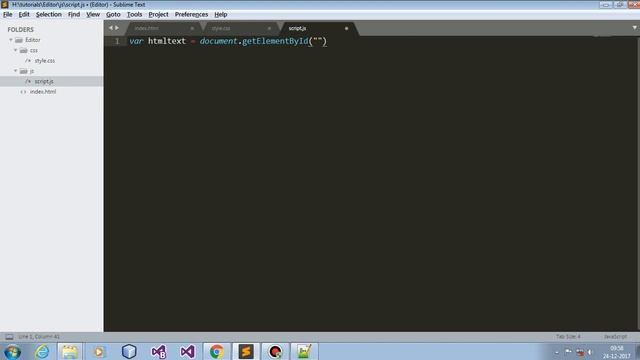This screenshot has width=640, height=360.
Task: Open Visual Studio Blend taskbar icon
Action: 158,352
